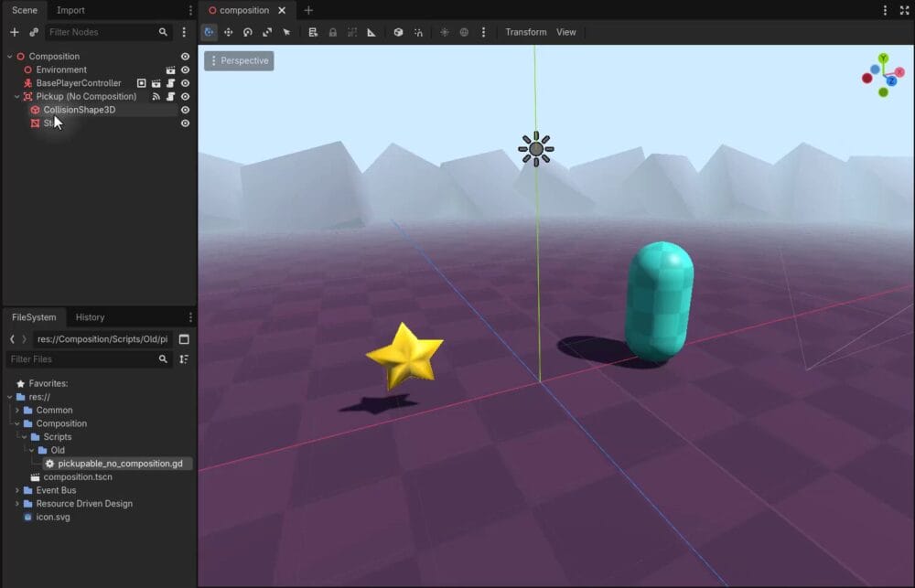Open the View menu

(566, 32)
